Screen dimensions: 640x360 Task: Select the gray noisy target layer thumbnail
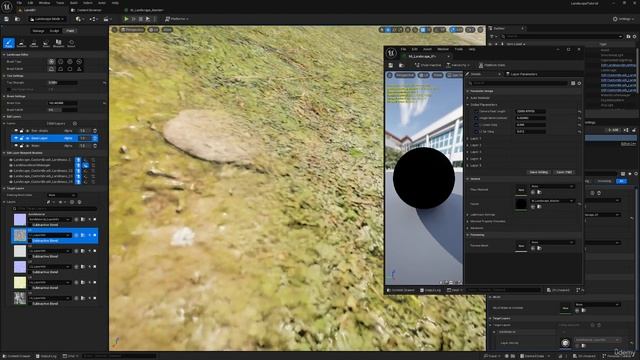click(20, 298)
